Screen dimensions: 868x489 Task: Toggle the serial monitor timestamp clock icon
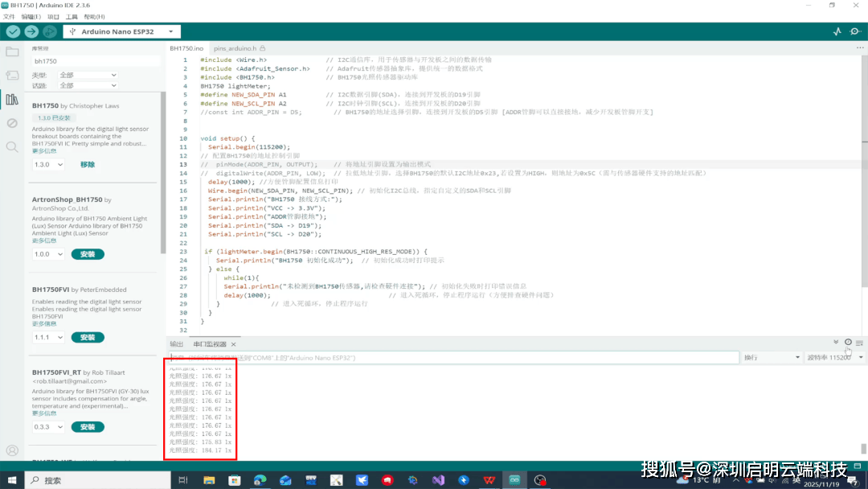click(x=848, y=343)
